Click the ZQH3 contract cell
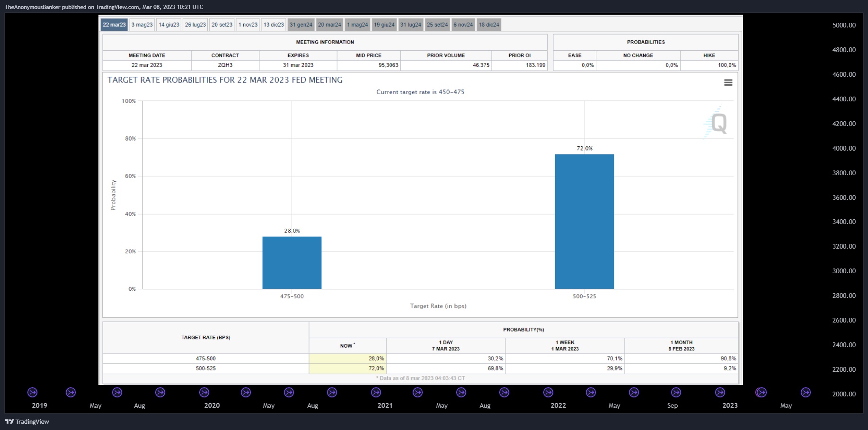The width and height of the screenshot is (868, 430). (x=225, y=65)
